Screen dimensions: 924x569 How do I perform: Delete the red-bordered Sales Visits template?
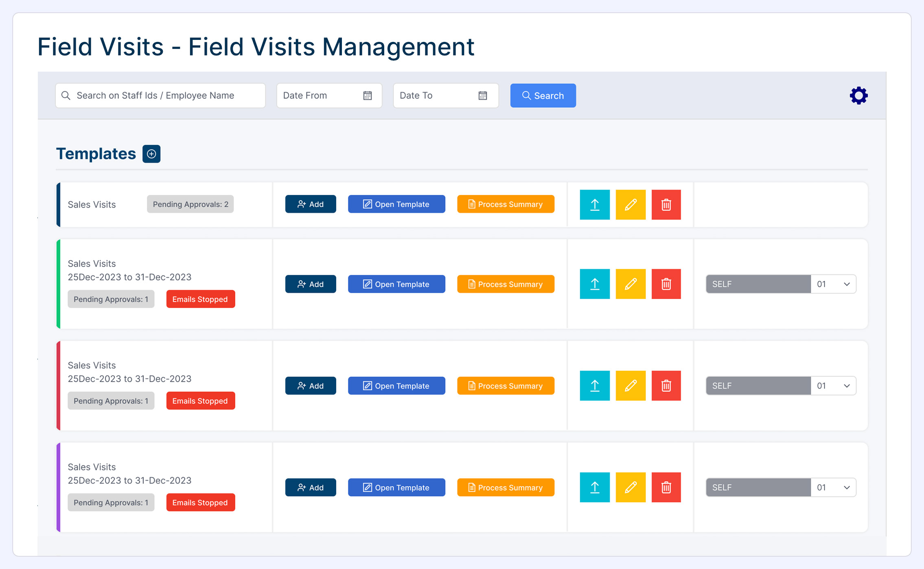click(x=666, y=386)
